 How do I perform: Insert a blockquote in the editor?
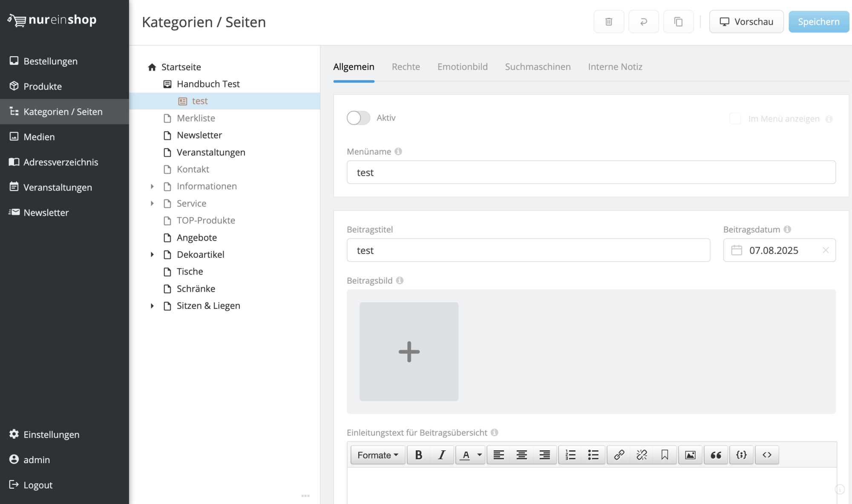click(716, 455)
